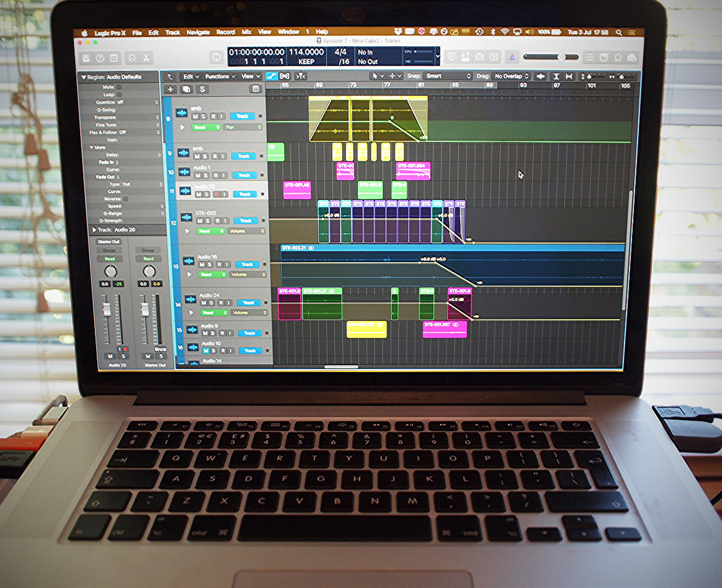Open the Drag No Overlap dropdown
This screenshot has width=722, height=588.
pos(512,76)
